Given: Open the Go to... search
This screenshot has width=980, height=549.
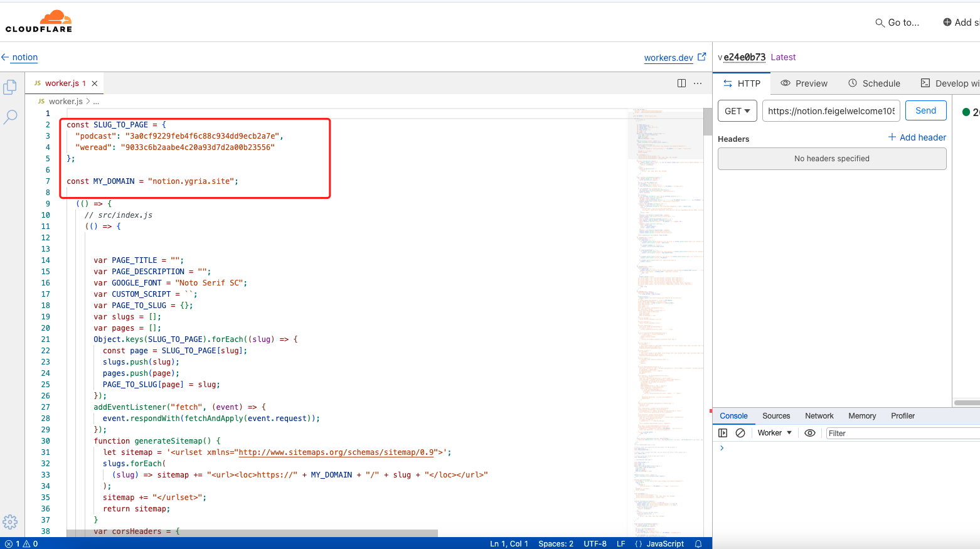Looking at the screenshot, I should pos(897,23).
